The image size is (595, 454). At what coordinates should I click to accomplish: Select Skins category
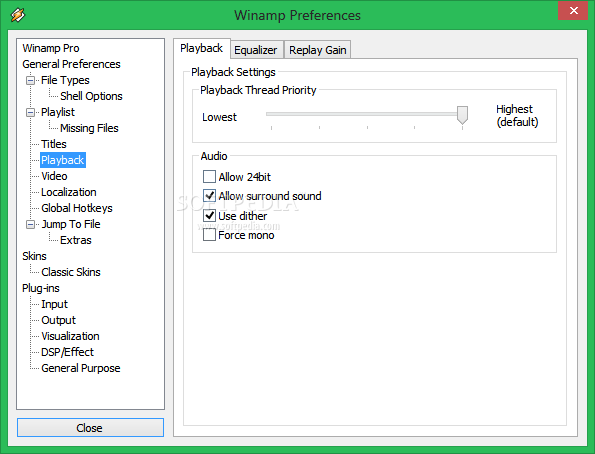coord(34,256)
